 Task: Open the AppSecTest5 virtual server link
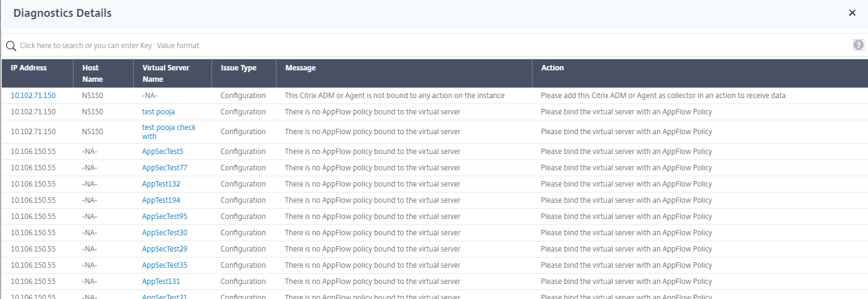coord(163,152)
